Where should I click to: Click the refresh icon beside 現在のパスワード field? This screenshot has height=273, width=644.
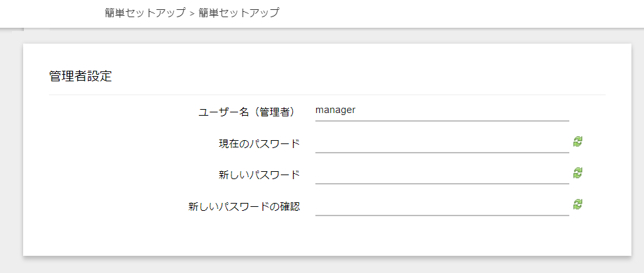pos(578,142)
